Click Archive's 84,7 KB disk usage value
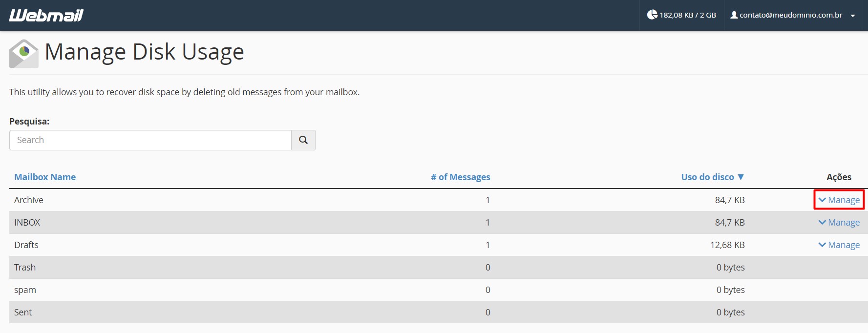This screenshot has width=868, height=333. coord(730,200)
